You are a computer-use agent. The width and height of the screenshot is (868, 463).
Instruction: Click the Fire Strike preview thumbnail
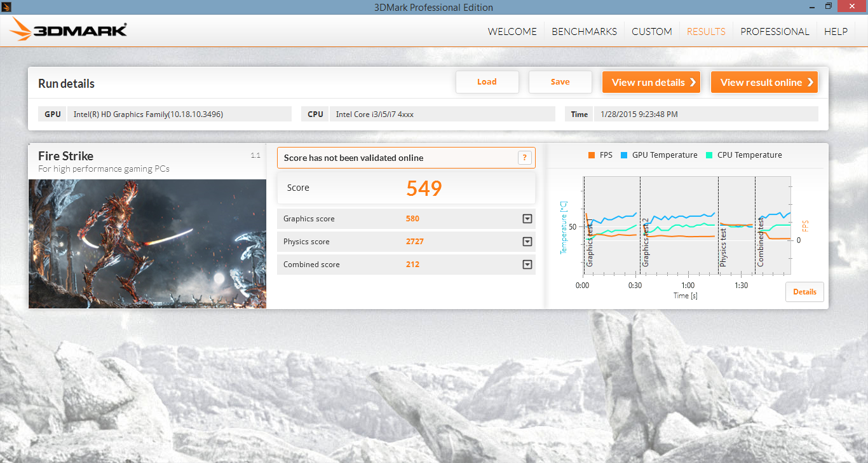pos(147,244)
